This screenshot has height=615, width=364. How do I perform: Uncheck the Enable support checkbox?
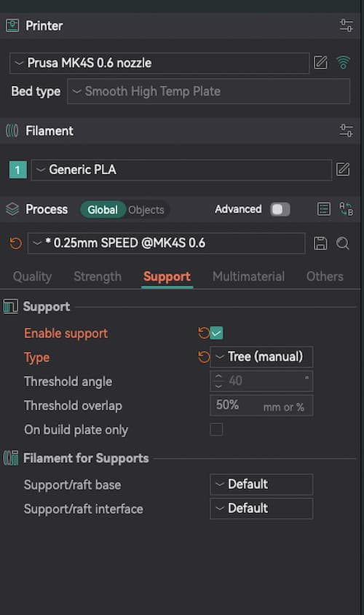216,333
